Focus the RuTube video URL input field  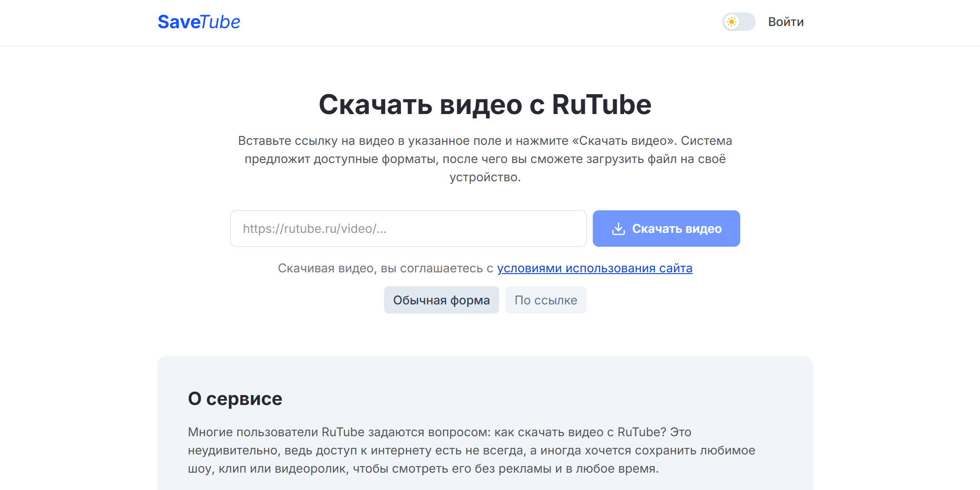(408, 229)
